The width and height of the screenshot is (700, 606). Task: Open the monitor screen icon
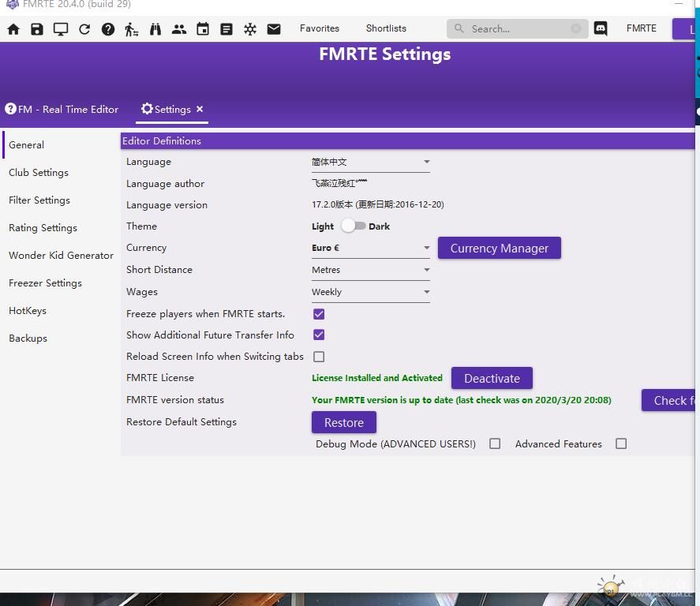[x=61, y=29]
